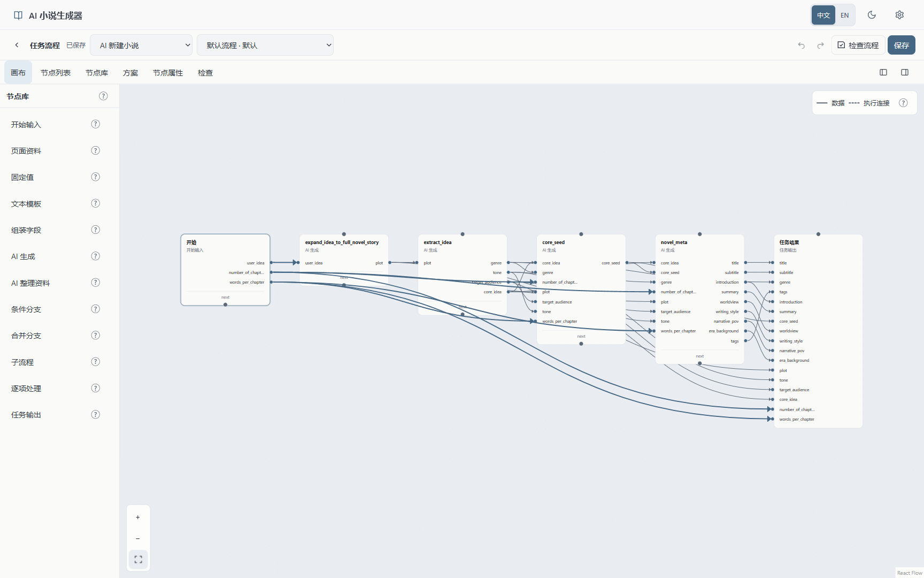Open the 检查 tab
Viewport: 924px width, 578px height.
(x=205, y=73)
